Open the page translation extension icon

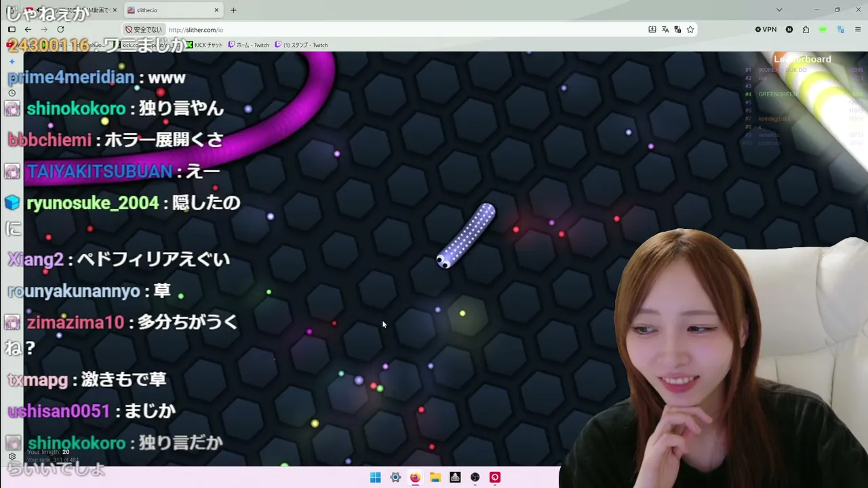pyautogui.click(x=677, y=29)
